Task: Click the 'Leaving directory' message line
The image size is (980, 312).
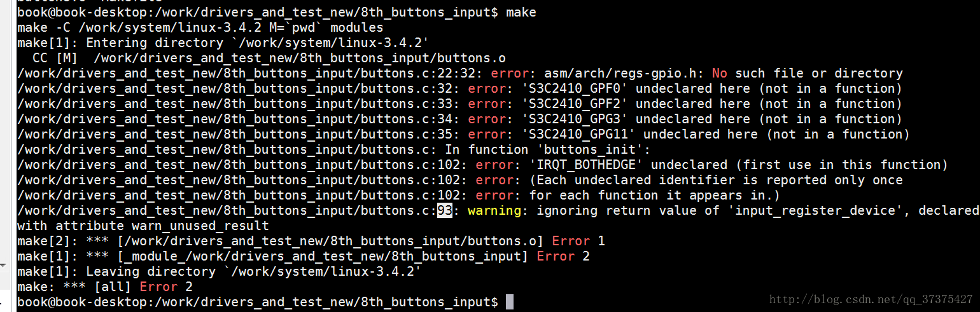Action: (x=219, y=271)
